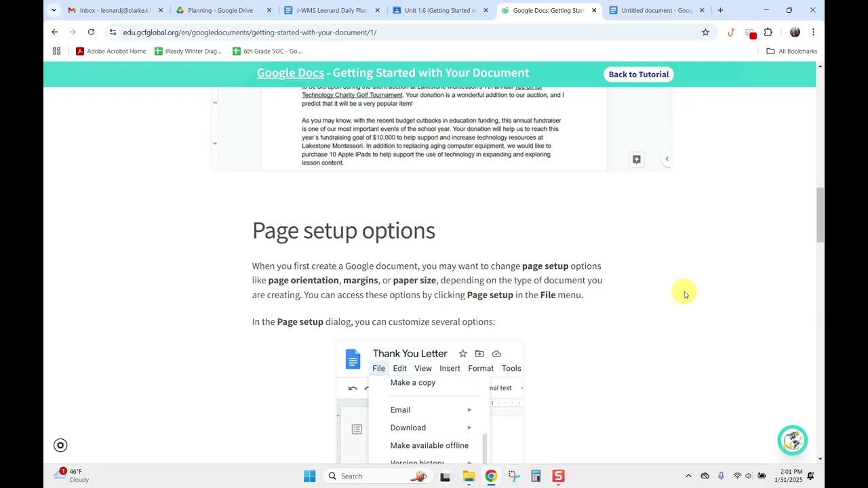Screen dimensions: 868x488
Task: Click the Google Docs header link
Action: click(x=290, y=73)
